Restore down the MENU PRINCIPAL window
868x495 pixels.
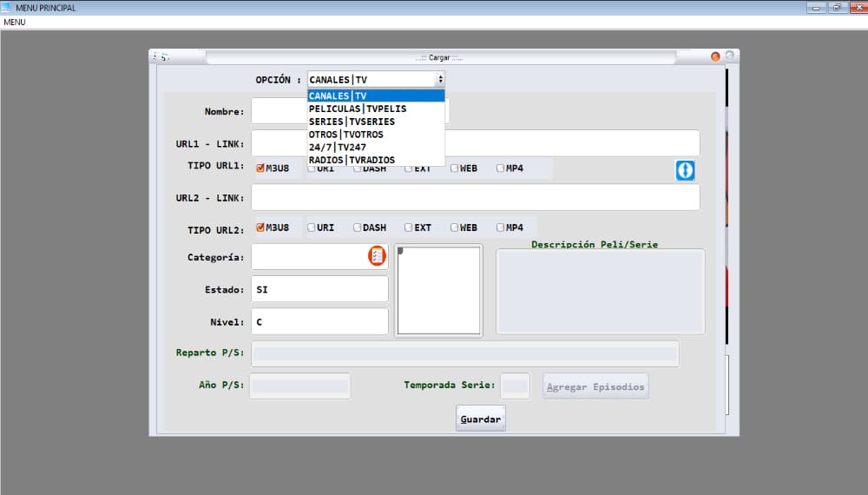pyautogui.click(x=837, y=8)
